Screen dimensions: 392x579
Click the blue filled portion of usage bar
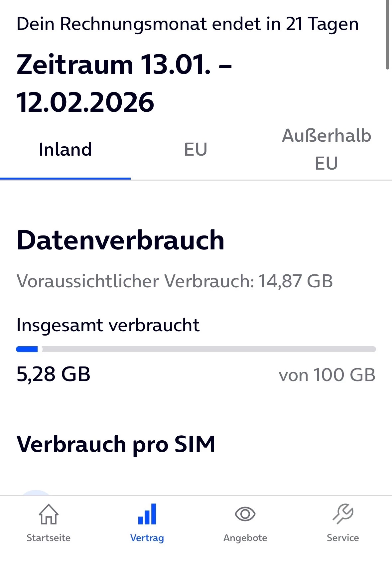pyautogui.click(x=27, y=349)
